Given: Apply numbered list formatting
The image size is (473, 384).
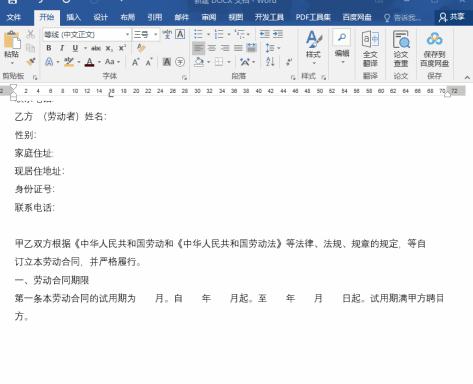Looking at the screenshot, I should click(219, 34).
